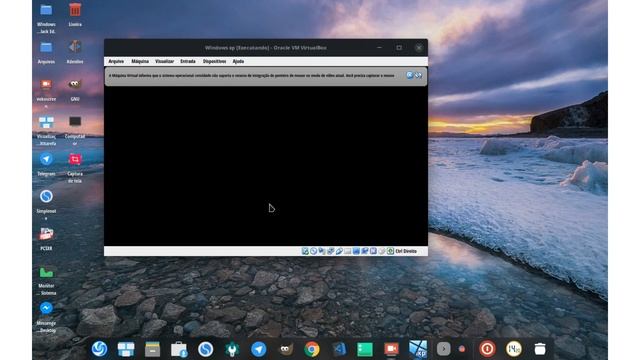The image size is (640, 360).
Task: Expand the dock tray arrow
Action: (444, 349)
